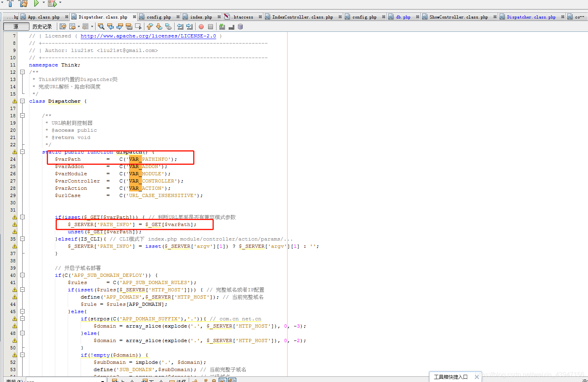Screen dimensions: 588x382
Task: Close the ShowController.class.php tab
Action: click(495, 17)
